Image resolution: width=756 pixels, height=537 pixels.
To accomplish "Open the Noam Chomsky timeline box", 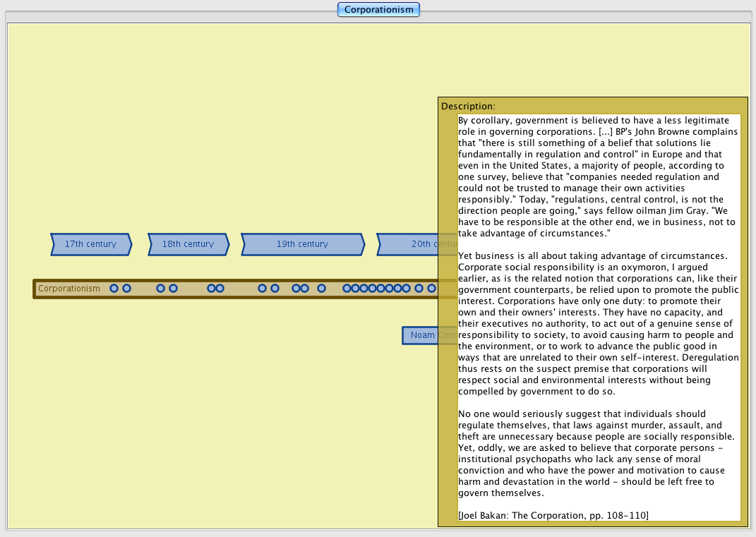I will [x=421, y=335].
